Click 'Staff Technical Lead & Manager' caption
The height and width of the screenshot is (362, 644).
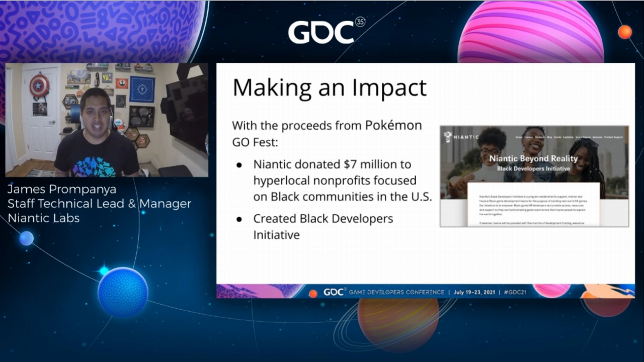pos(100,204)
